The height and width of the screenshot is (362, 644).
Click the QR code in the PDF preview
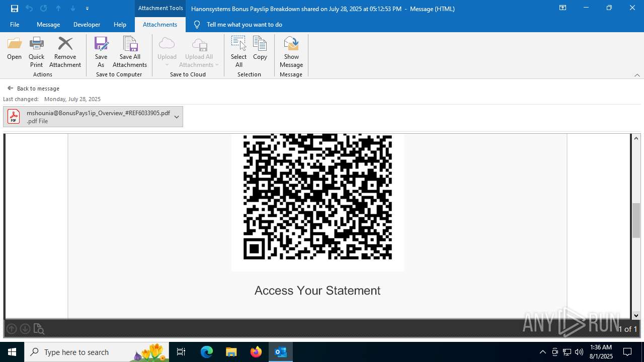coord(317,197)
